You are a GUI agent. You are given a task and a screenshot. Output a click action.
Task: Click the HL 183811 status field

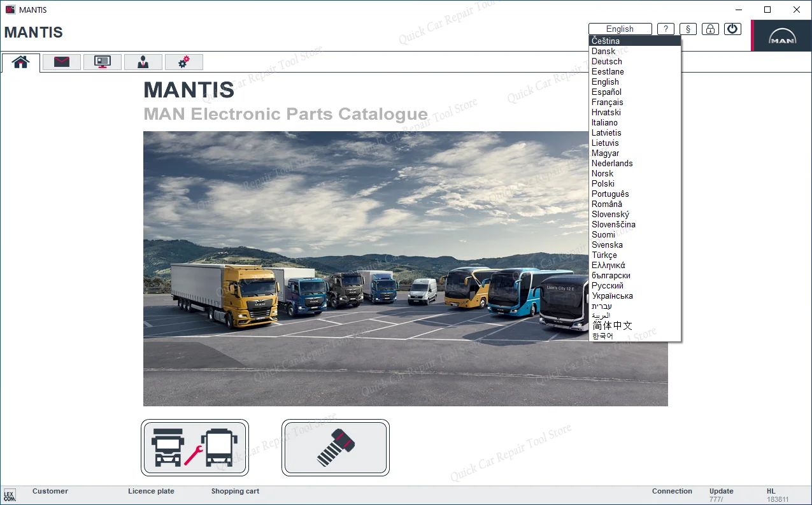click(777, 495)
